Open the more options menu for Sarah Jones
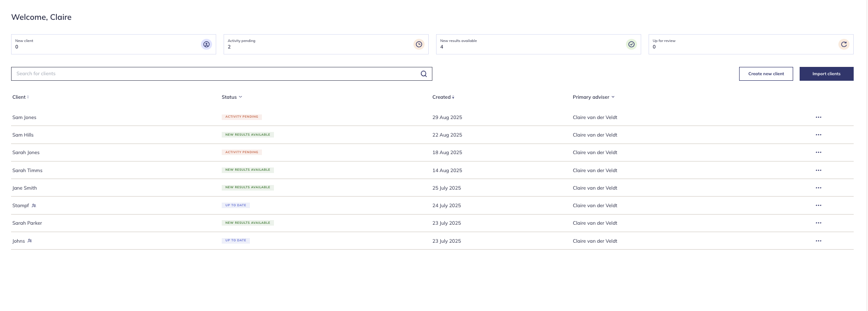 click(x=819, y=152)
